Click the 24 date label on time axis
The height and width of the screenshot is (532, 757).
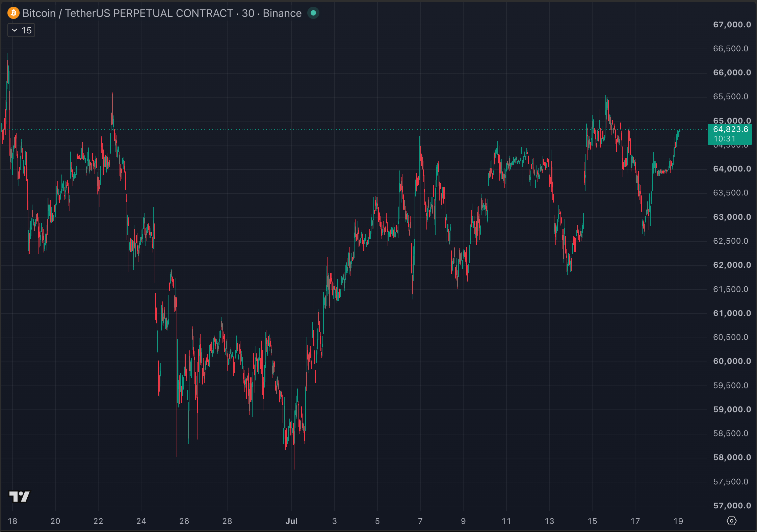click(x=141, y=521)
